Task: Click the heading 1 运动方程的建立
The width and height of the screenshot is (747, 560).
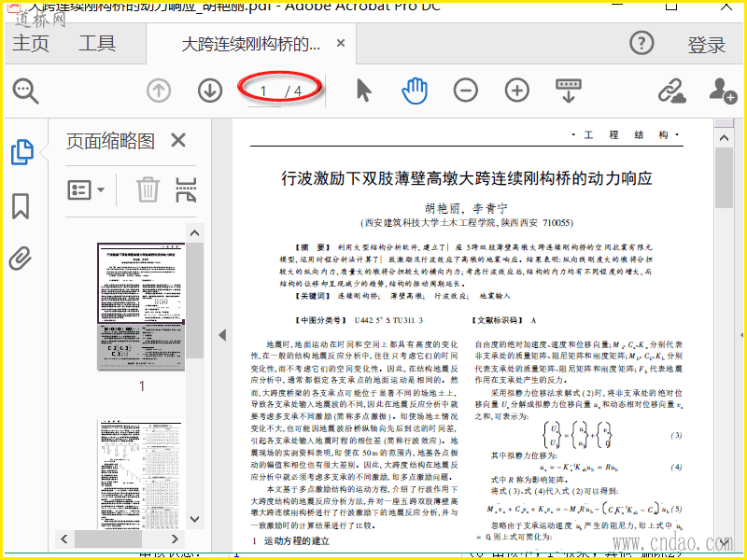Action: point(290,541)
